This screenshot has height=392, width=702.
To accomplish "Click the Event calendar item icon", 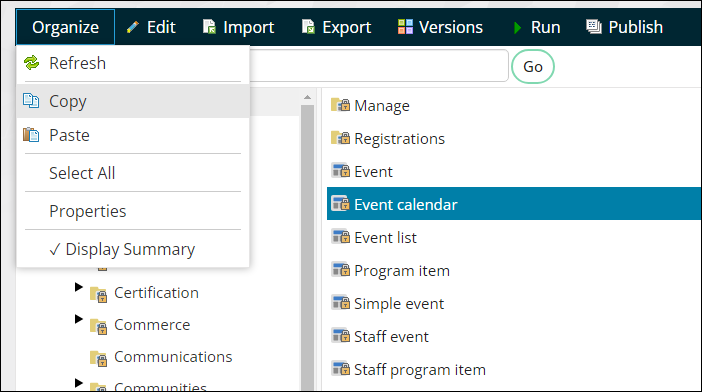I will coord(340,204).
